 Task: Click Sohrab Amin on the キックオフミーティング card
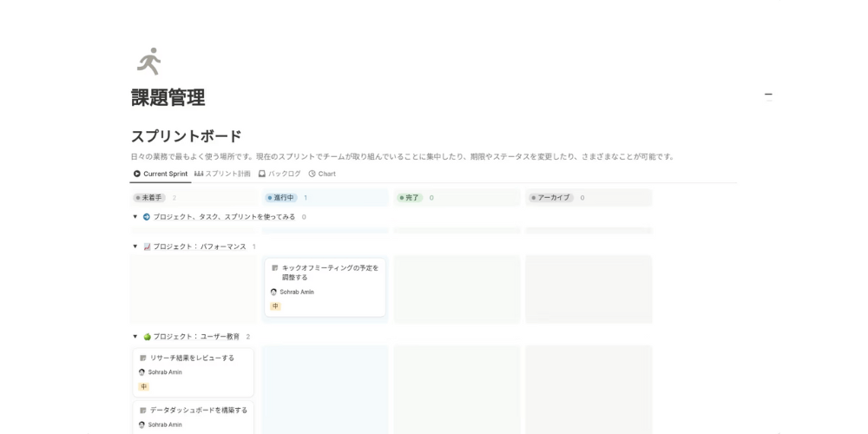[x=292, y=292]
